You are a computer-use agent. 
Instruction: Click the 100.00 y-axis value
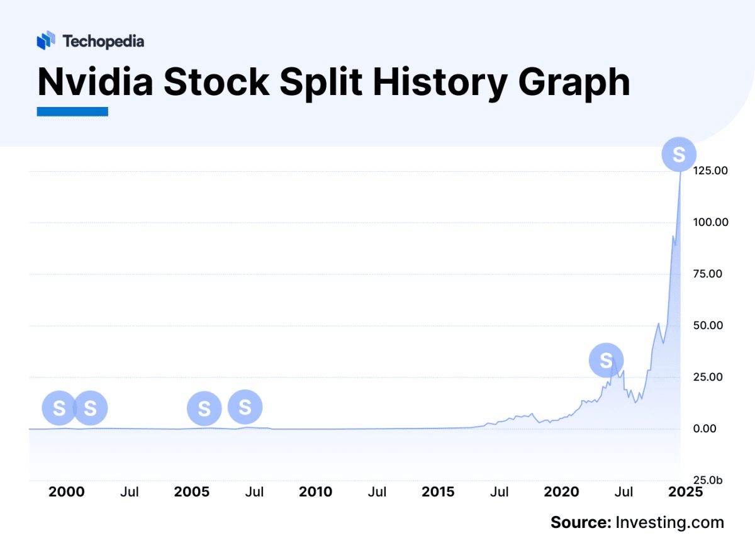click(710, 222)
